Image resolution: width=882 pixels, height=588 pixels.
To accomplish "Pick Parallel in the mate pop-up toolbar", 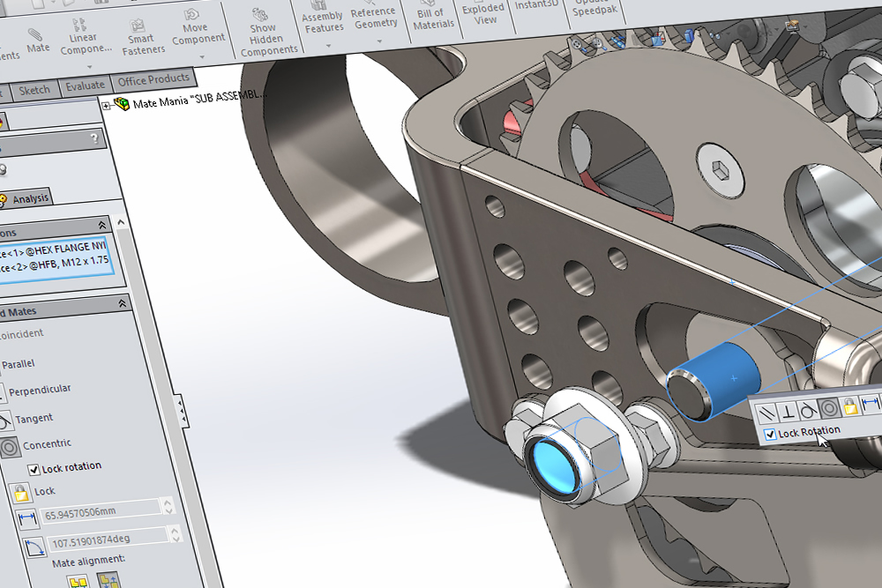I will (x=766, y=414).
